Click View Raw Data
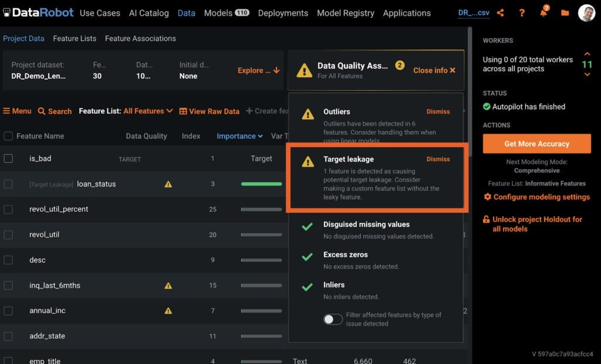 210,111
